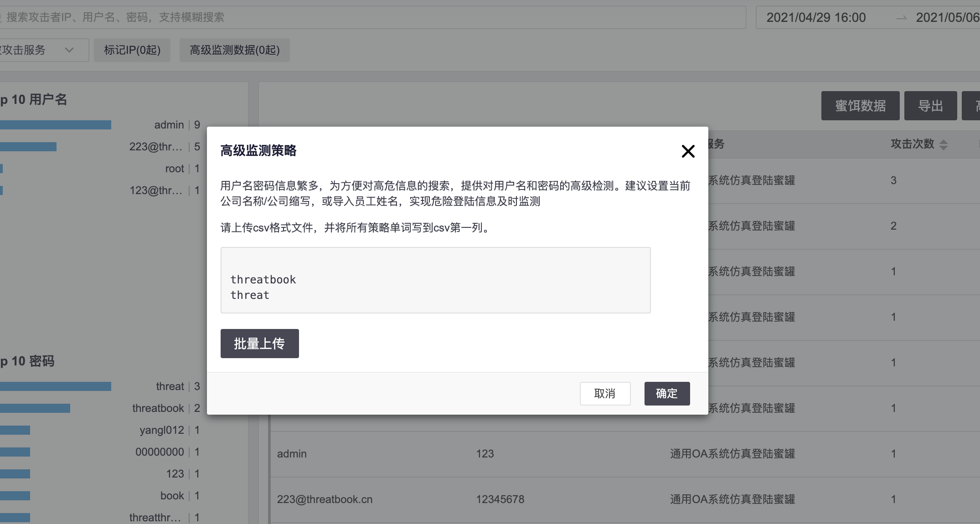The width and height of the screenshot is (980, 524).
Task: Click the Top 10 用户名 heading
Action: 34,100
